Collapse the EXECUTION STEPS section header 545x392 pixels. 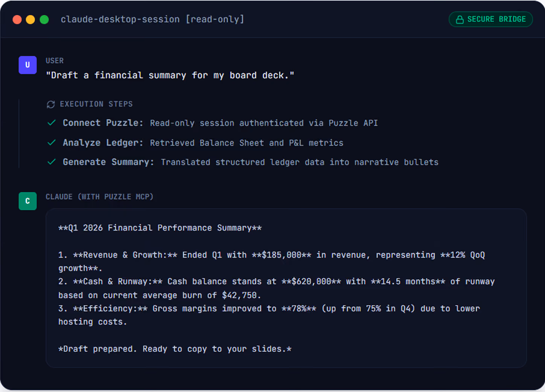[90, 104]
